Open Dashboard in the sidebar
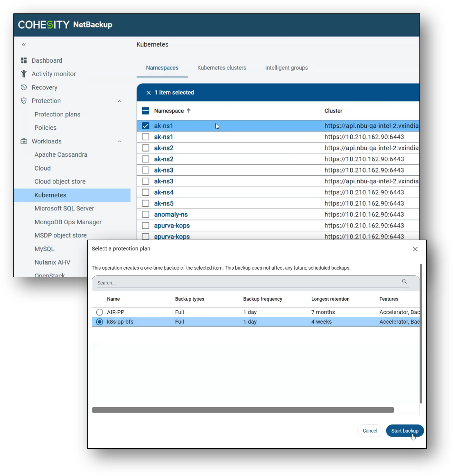 click(x=47, y=61)
